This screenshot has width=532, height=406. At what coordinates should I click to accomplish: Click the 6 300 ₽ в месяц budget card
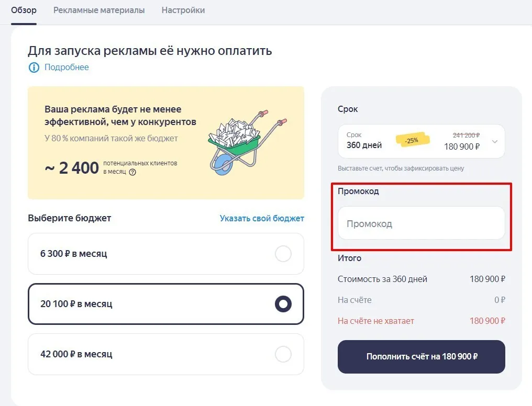pyautogui.click(x=166, y=254)
